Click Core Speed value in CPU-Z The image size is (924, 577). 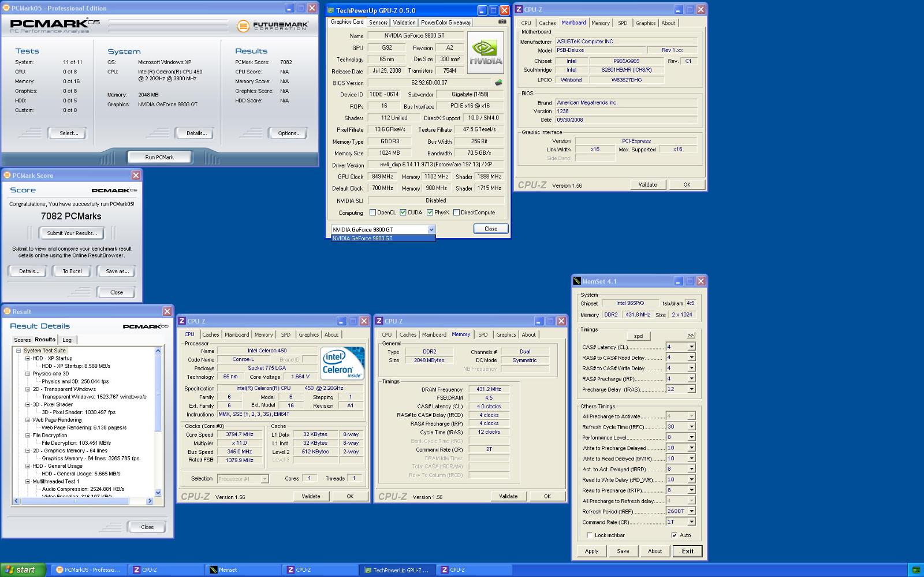click(x=240, y=434)
